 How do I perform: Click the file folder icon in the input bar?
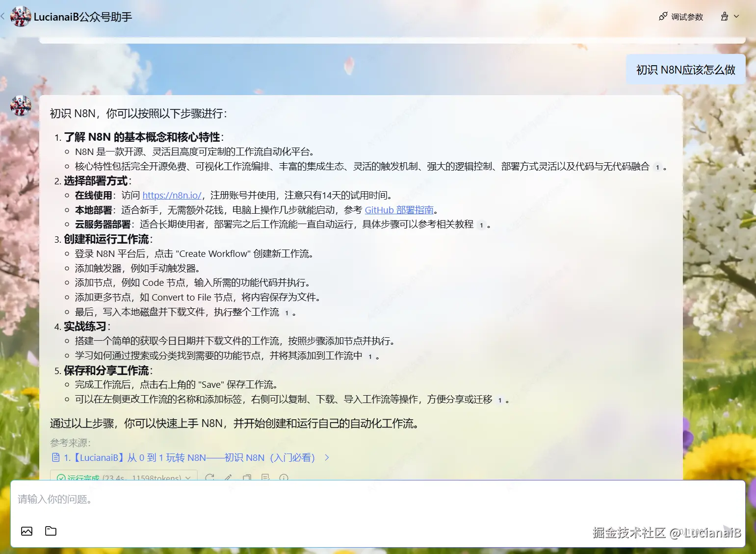[51, 531]
